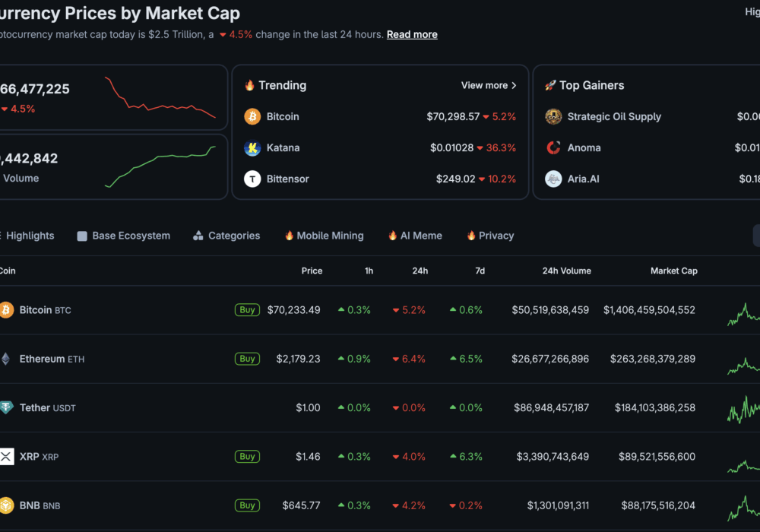Click the Bitcoin icon in Trending
Viewport: 760px width, 532px height.
pyautogui.click(x=252, y=117)
